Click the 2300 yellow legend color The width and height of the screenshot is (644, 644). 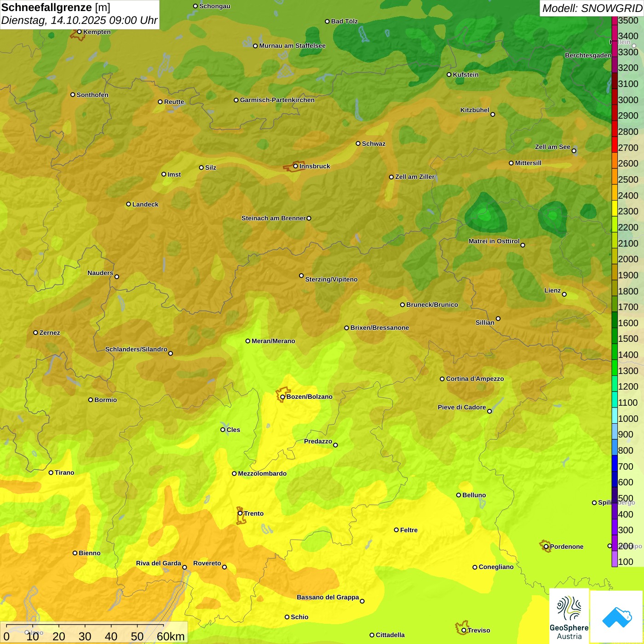click(x=614, y=208)
